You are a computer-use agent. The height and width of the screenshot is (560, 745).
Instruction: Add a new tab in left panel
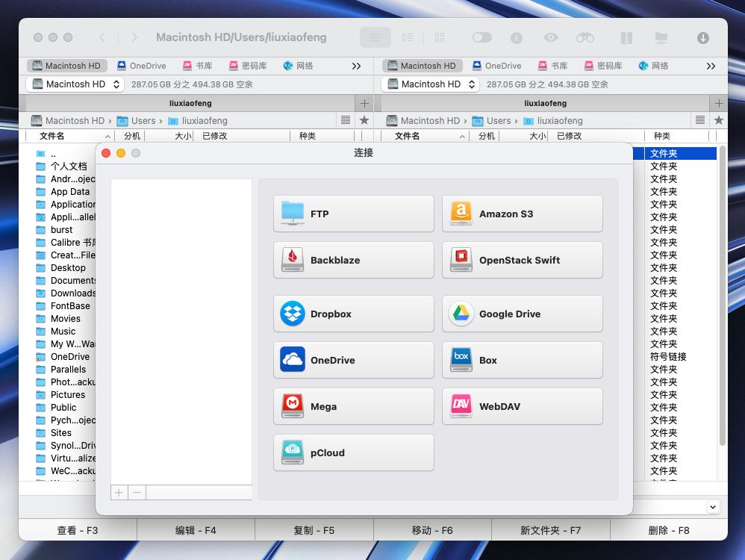[364, 103]
